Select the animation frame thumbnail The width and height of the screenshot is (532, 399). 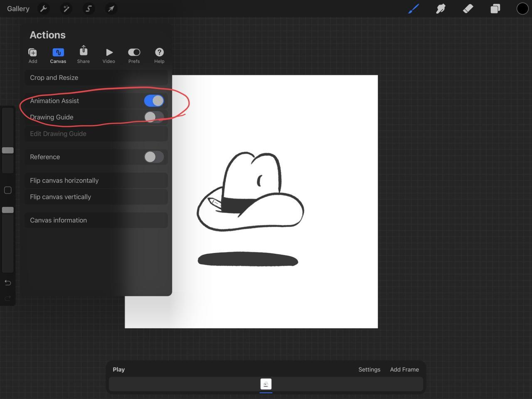266,384
